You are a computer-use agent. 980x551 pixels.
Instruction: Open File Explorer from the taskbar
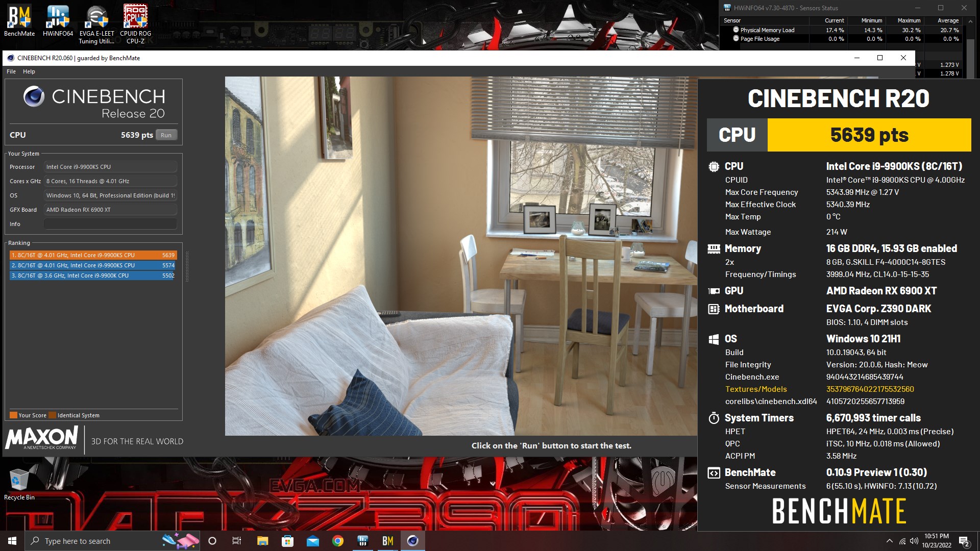(262, 541)
